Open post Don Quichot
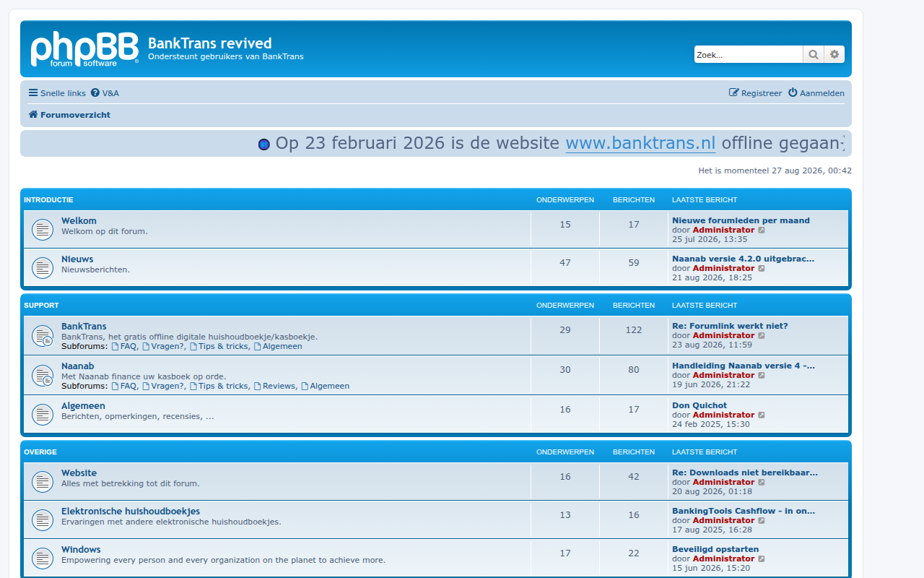Screen dimensions: 924x578 pos(699,405)
